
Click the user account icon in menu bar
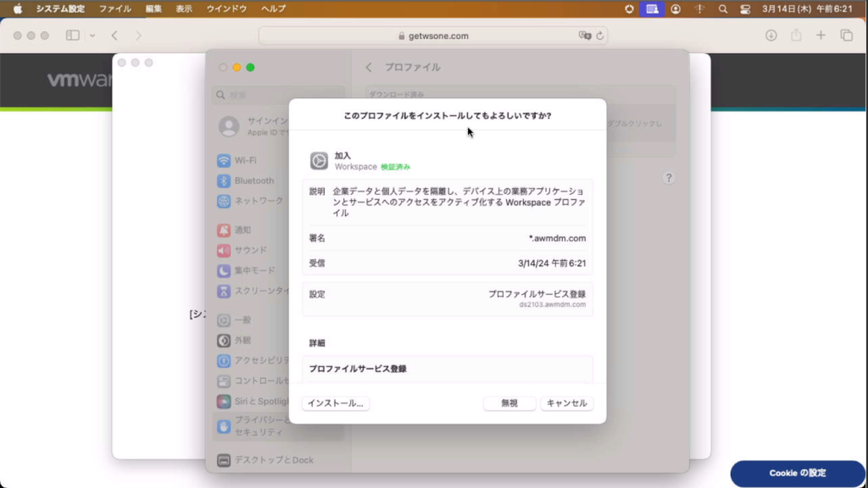[x=676, y=8]
